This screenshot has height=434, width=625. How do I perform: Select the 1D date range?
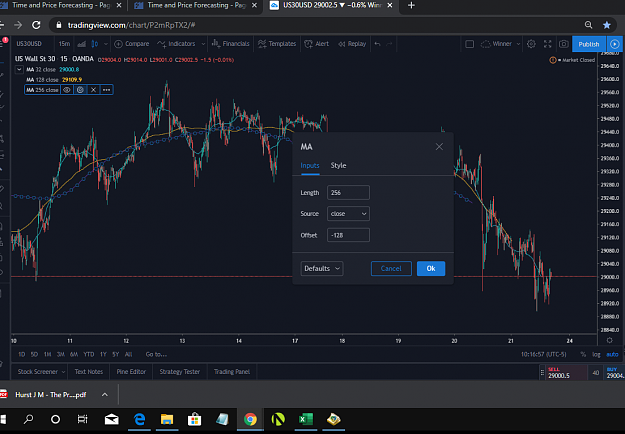point(22,354)
